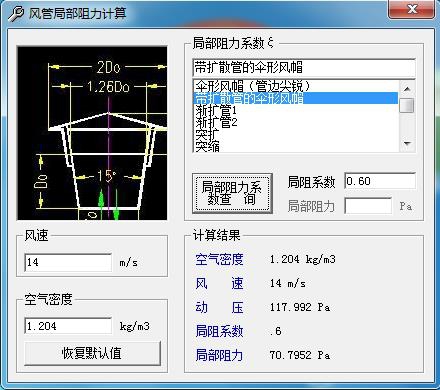Click the empty 局部阻力 Pa field

point(368,206)
